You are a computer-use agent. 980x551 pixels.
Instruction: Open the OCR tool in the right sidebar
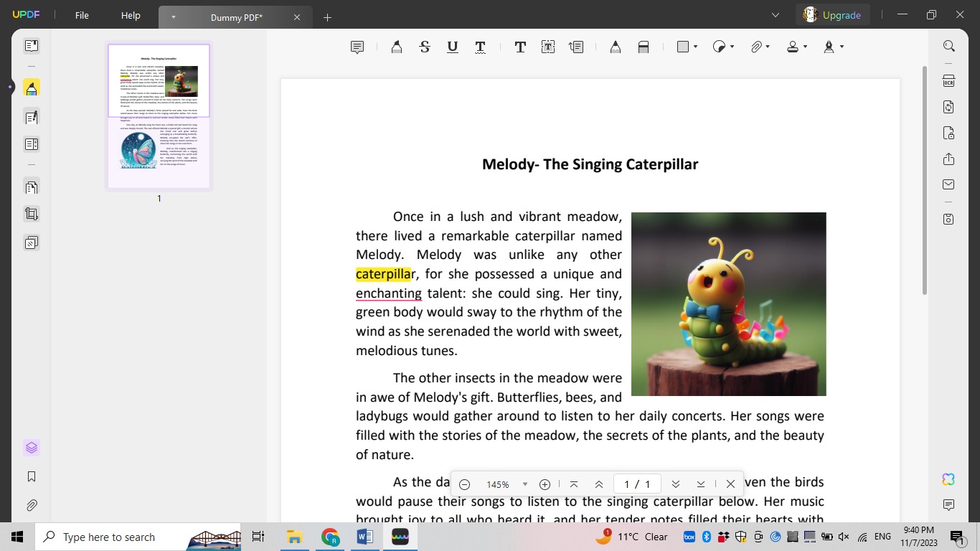tap(948, 81)
